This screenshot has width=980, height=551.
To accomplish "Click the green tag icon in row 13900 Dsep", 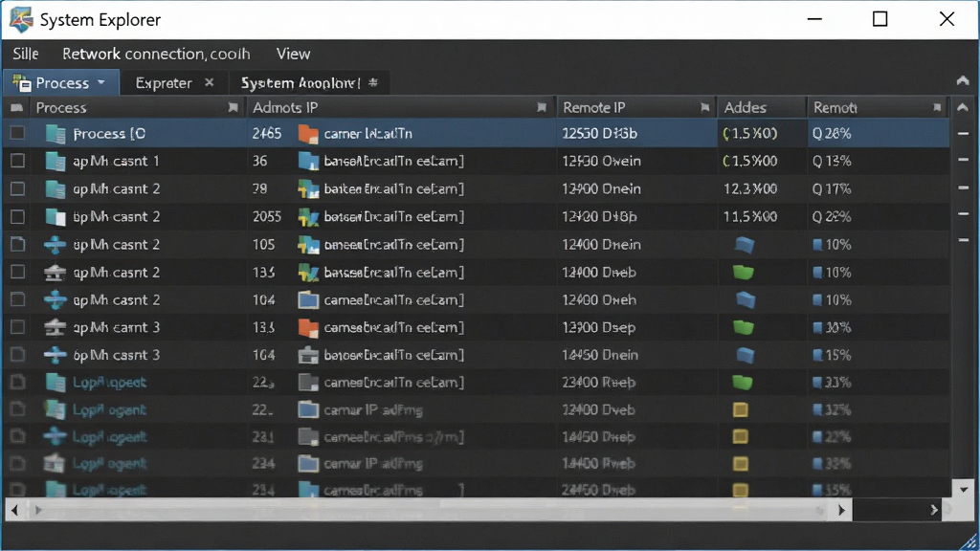I will point(743,327).
